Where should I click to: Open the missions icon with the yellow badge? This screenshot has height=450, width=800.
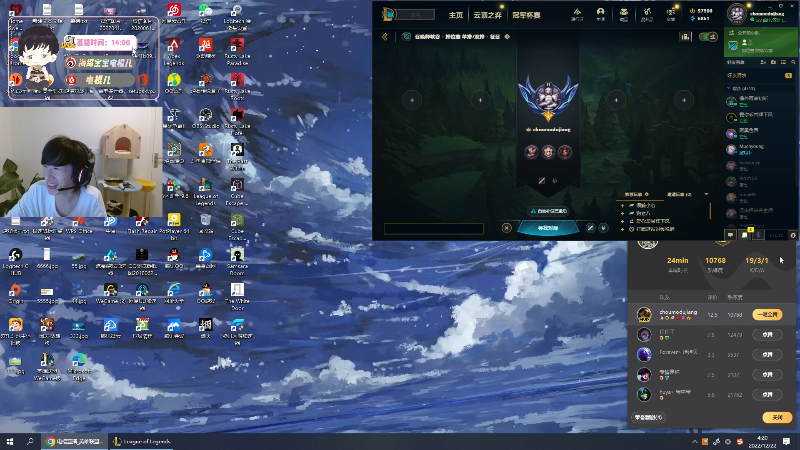tap(744, 235)
